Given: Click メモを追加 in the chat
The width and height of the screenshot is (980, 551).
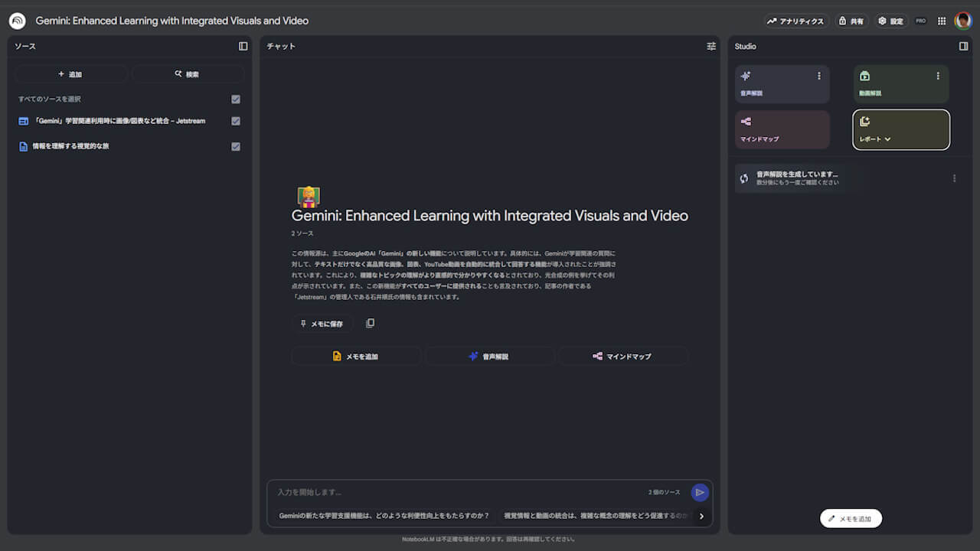Looking at the screenshot, I should click(356, 357).
